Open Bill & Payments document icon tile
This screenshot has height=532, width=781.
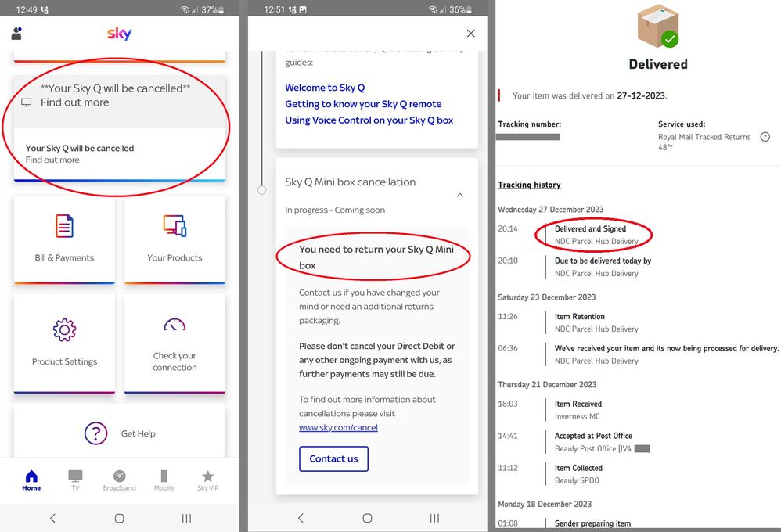coord(64,239)
